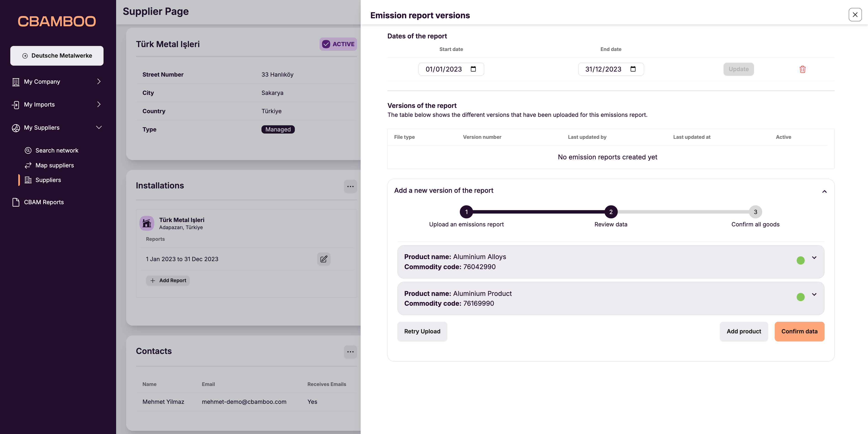Image resolution: width=868 pixels, height=434 pixels.
Task: Open CBAM Reports in the sidebar
Action: pyautogui.click(x=44, y=202)
